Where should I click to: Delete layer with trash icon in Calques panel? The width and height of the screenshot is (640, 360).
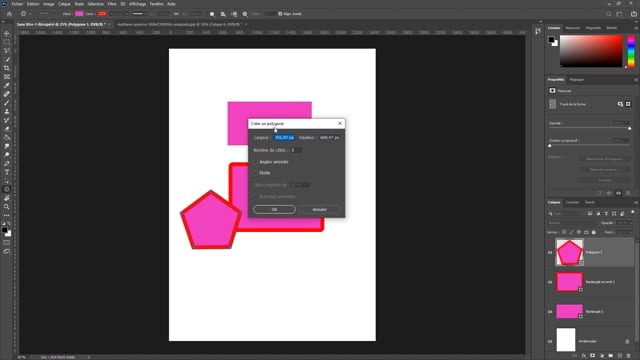click(x=629, y=356)
